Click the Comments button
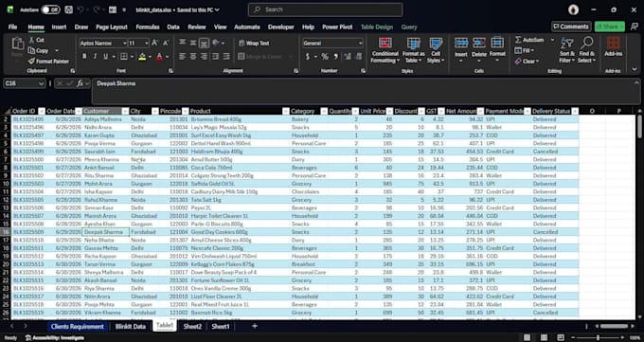The image size is (644, 342). (571, 27)
